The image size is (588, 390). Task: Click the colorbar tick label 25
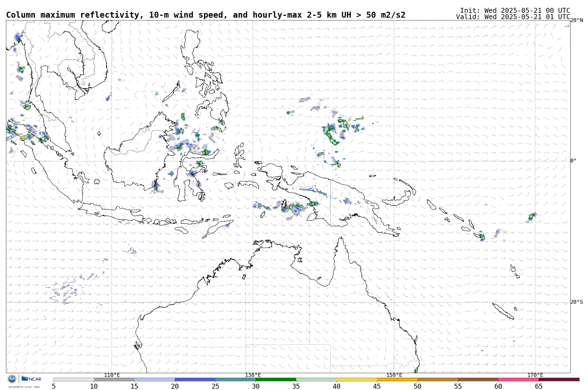pyautogui.click(x=215, y=386)
